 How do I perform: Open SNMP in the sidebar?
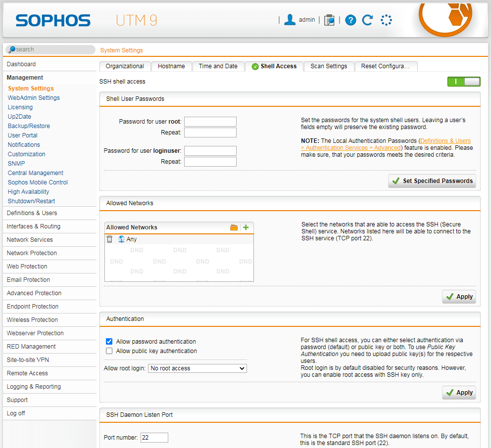(x=16, y=164)
